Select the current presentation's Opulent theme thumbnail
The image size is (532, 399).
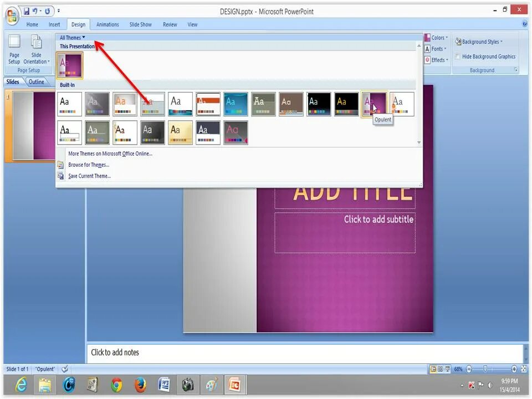point(70,64)
